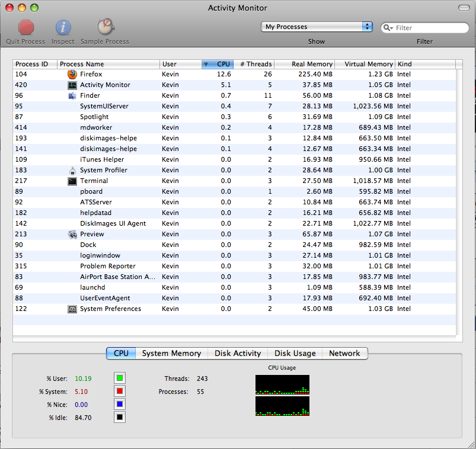This screenshot has width=476, height=449.
Task: Select the SystemUIServer process row
Action: (234, 106)
